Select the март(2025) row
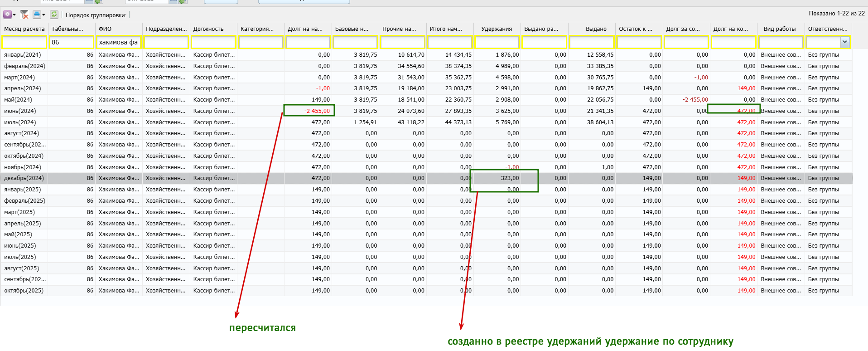This screenshot has width=868, height=351. coord(426,212)
